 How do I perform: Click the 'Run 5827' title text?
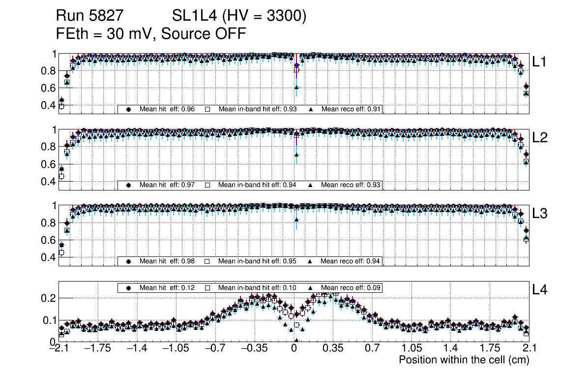88,16
